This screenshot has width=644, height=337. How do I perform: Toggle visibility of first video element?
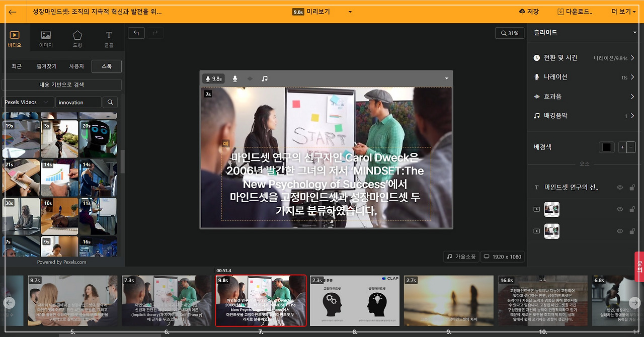coord(620,209)
